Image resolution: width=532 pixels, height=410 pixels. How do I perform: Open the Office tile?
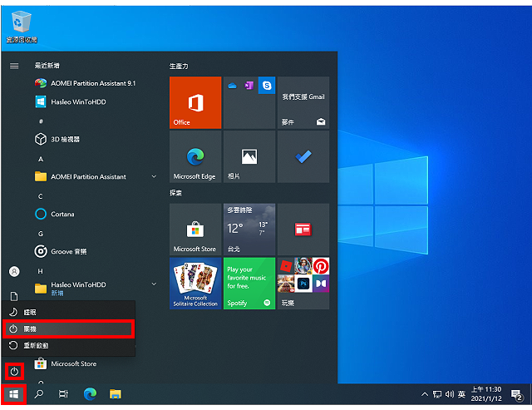(195, 102)
